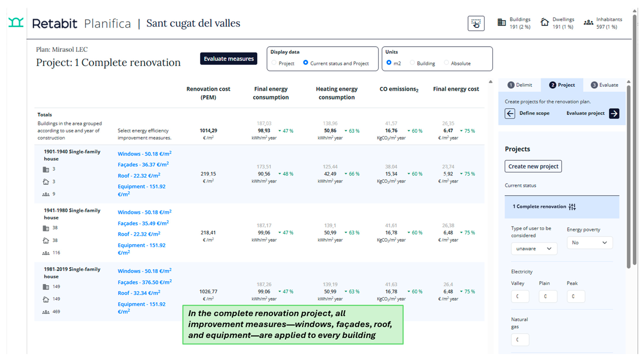Click the Dwellings house icon in header
This screenshot has height=360, width=644.
click(545, 23)
